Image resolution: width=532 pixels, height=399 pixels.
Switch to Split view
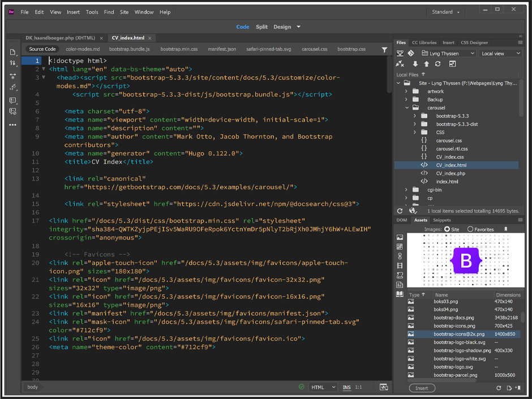tap(261, 27)
